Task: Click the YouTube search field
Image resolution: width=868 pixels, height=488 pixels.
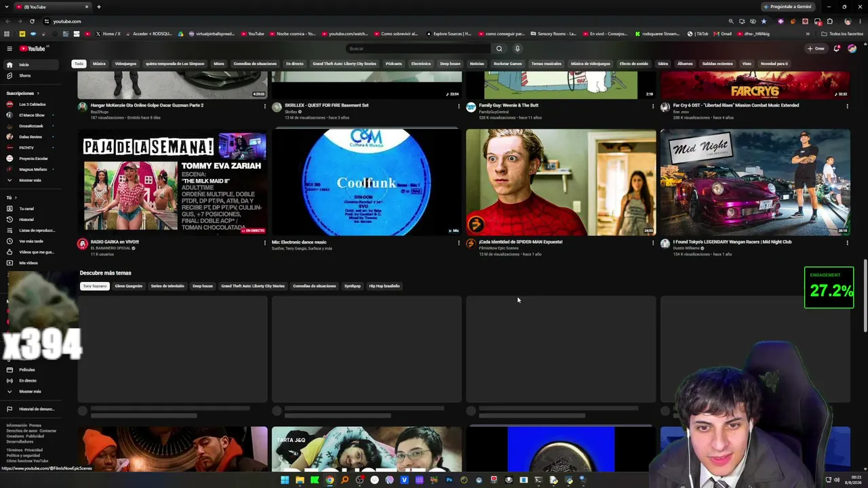Action: pos(418,48)
